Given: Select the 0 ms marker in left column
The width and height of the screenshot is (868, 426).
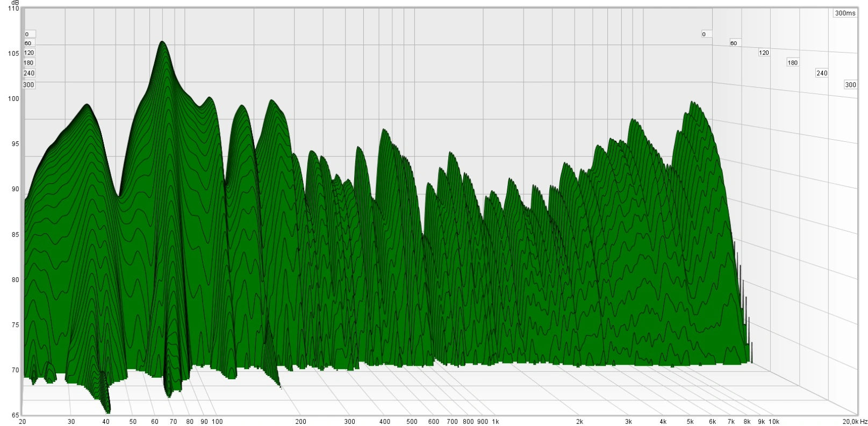Looking at the screenshot, I should 27,34.
